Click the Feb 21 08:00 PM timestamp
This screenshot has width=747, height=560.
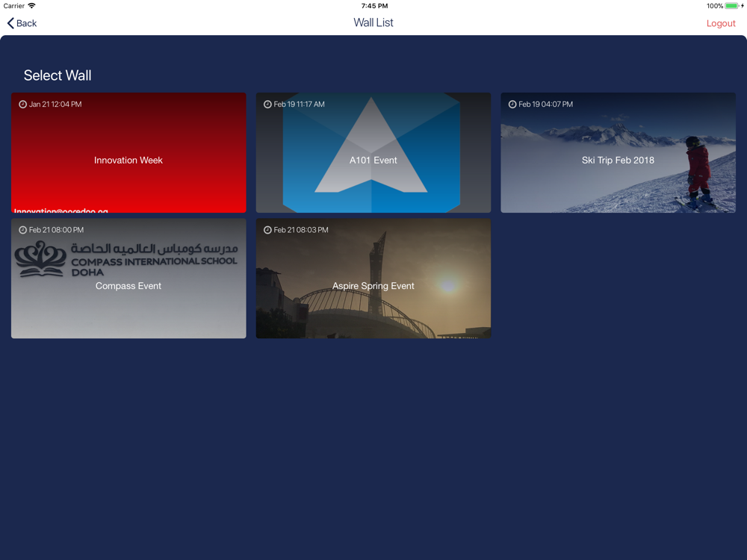pyautogui.click(x=56, y=230)
